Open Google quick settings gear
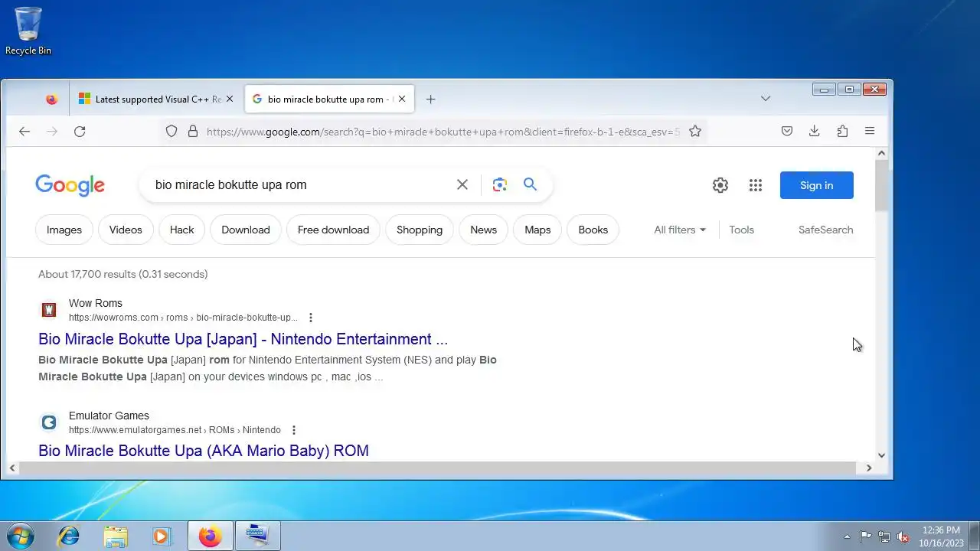This screenshot has width=980, height=551. 720,185
